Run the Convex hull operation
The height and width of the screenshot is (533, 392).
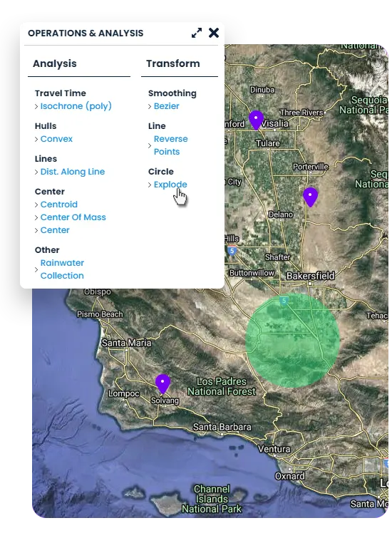[x=56, y=139]
